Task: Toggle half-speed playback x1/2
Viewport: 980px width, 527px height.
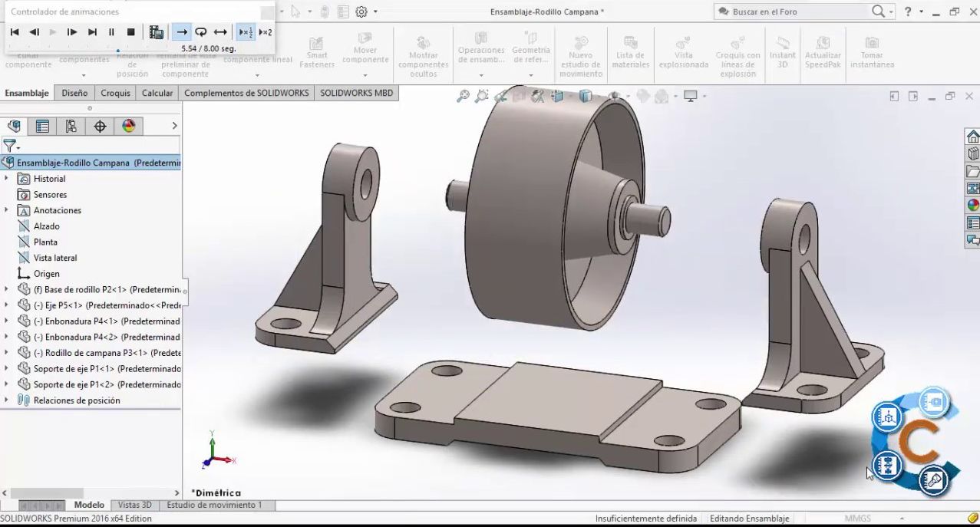Action: coord(246,31)
